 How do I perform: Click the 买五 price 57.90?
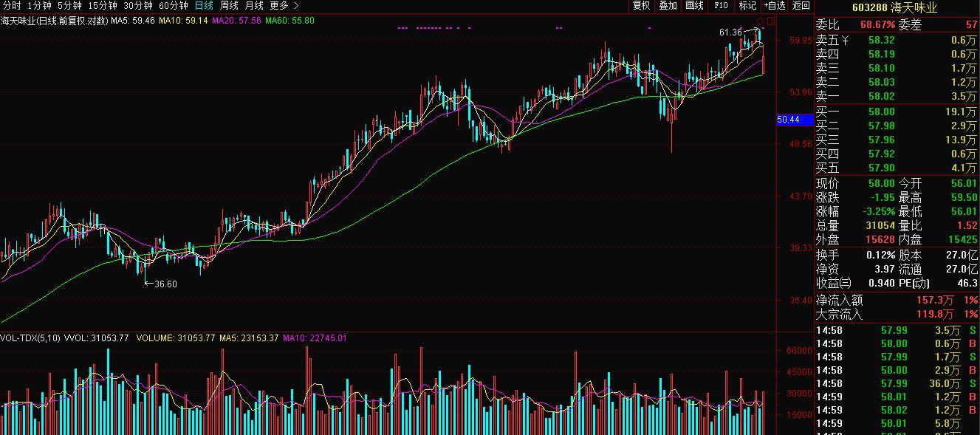[882, 168]
